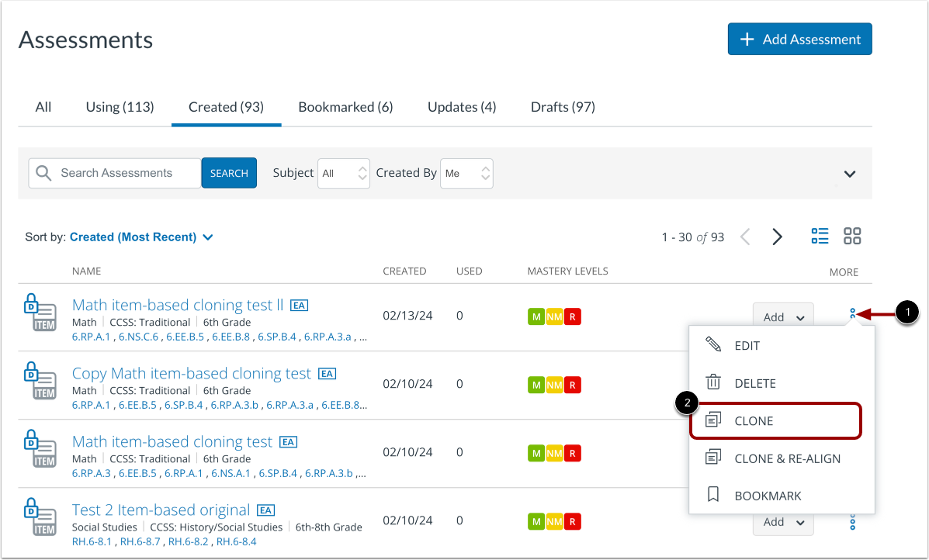Open standard RH.6-8.7 link

click(140, 541)
